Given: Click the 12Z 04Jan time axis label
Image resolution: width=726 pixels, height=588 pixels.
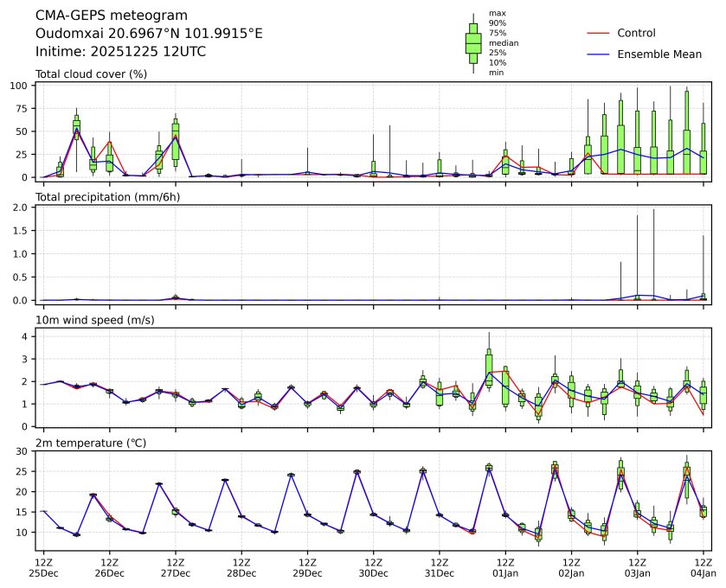Looking at the screenshot, I should coord(703,566).
